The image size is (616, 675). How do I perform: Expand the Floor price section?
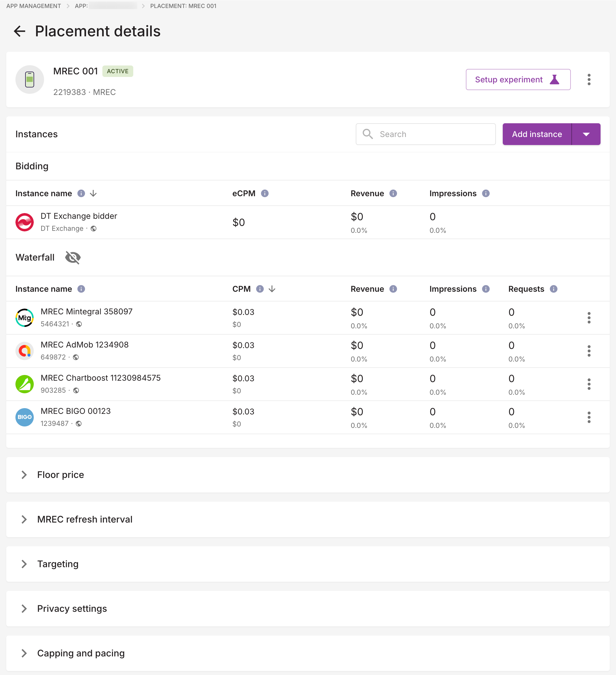(24, 475)
